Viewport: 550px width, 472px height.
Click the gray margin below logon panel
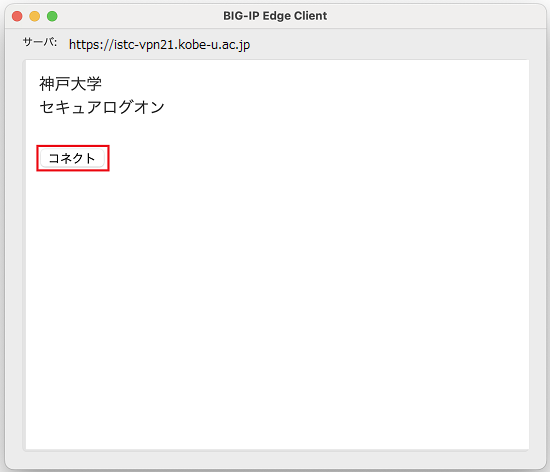click(275, 459)
